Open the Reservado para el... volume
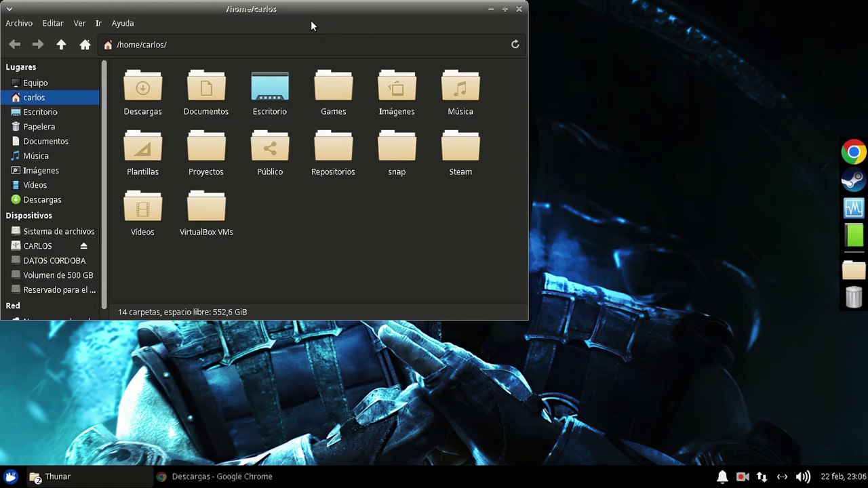 (x=50, y=290)
